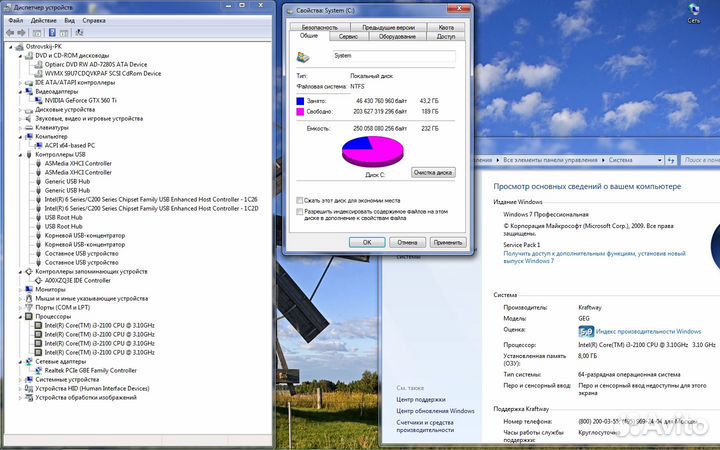Open the Центр обновления Windows link

coord(435,411)
